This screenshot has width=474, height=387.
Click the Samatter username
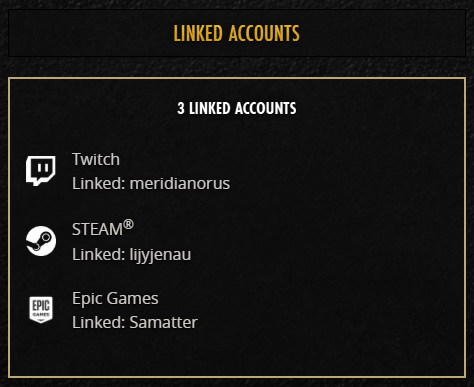point(164,322)
